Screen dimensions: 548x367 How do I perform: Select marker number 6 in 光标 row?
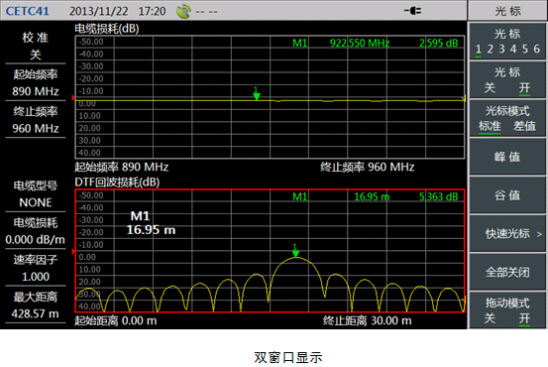[x=536, y=49]
